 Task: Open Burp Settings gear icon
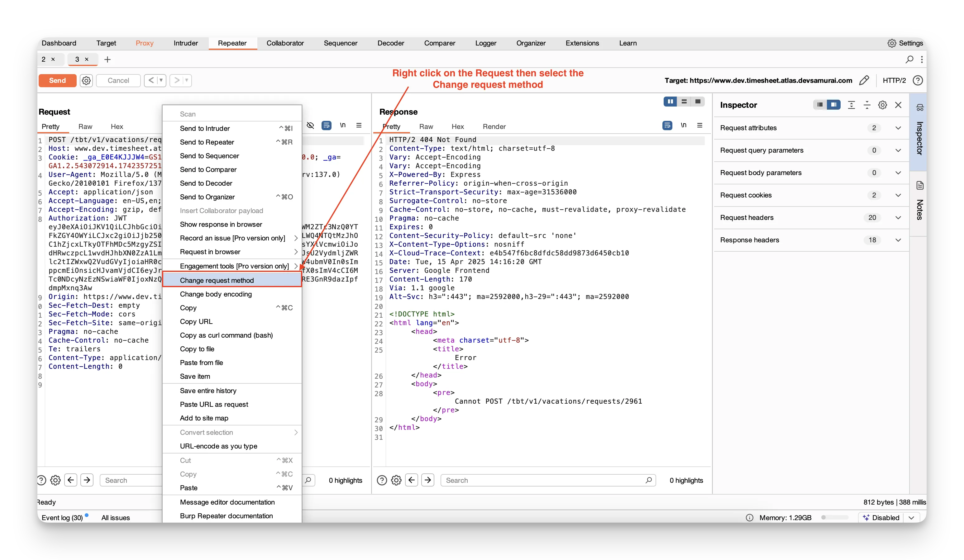click(892, 43)
